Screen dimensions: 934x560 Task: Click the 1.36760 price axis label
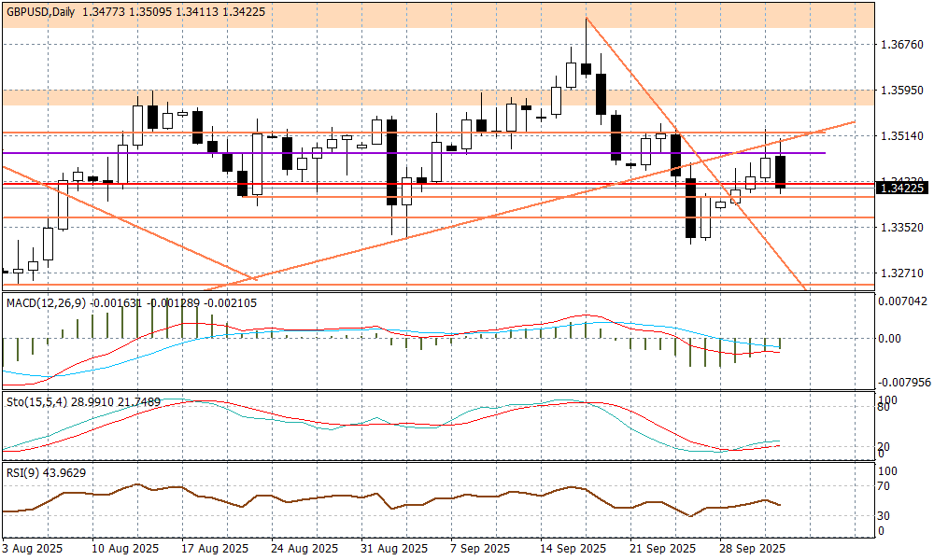[x=902, y=44]
